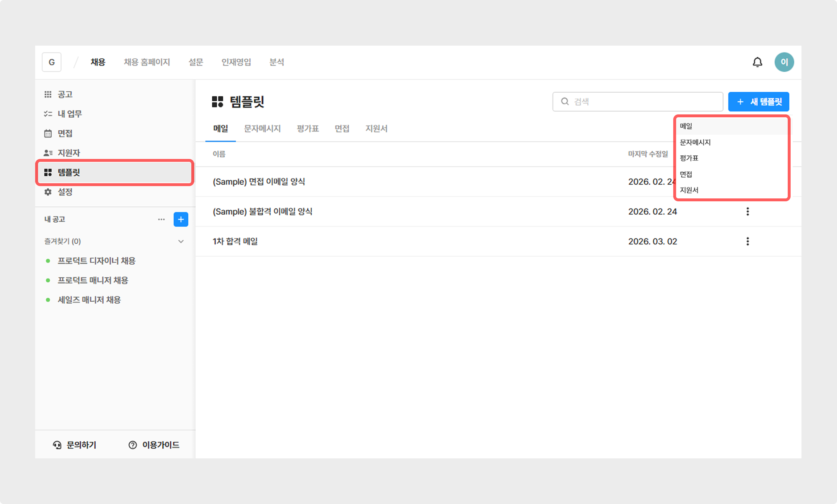
Task: Open 내 업무 in the sidebar
Action: (115, 114)
